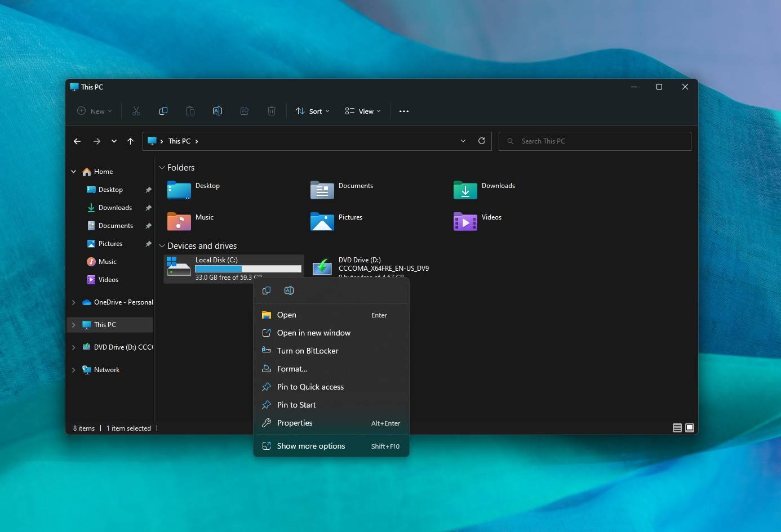Open the Sort dropdown

click(x=312, y=111)
